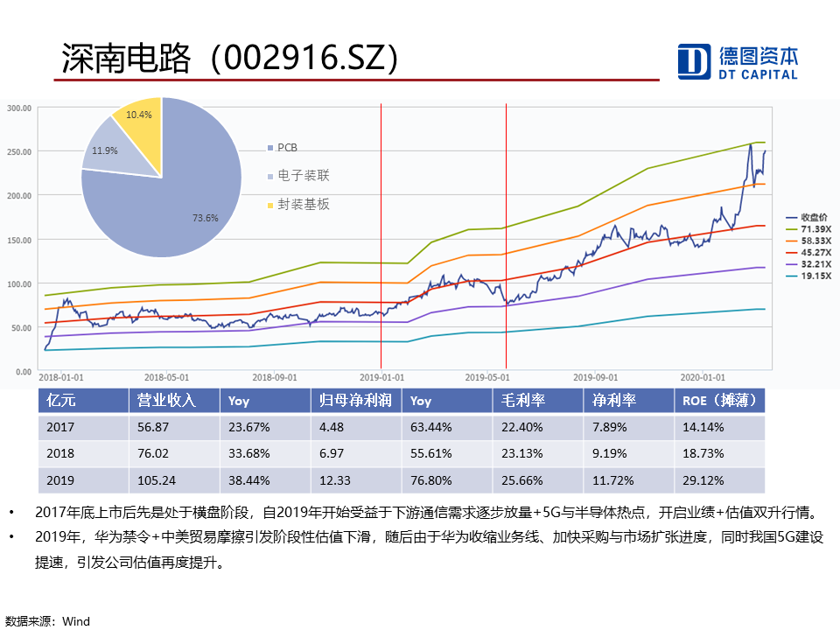Click the 电子装联 legend entry
Screen dimensions: 840x630
pos(299,176)
